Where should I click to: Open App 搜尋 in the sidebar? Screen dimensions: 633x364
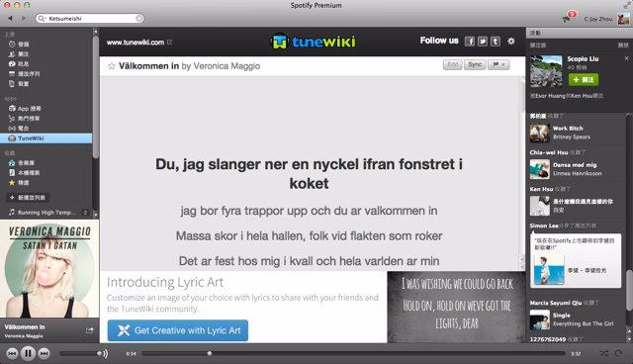25,108
